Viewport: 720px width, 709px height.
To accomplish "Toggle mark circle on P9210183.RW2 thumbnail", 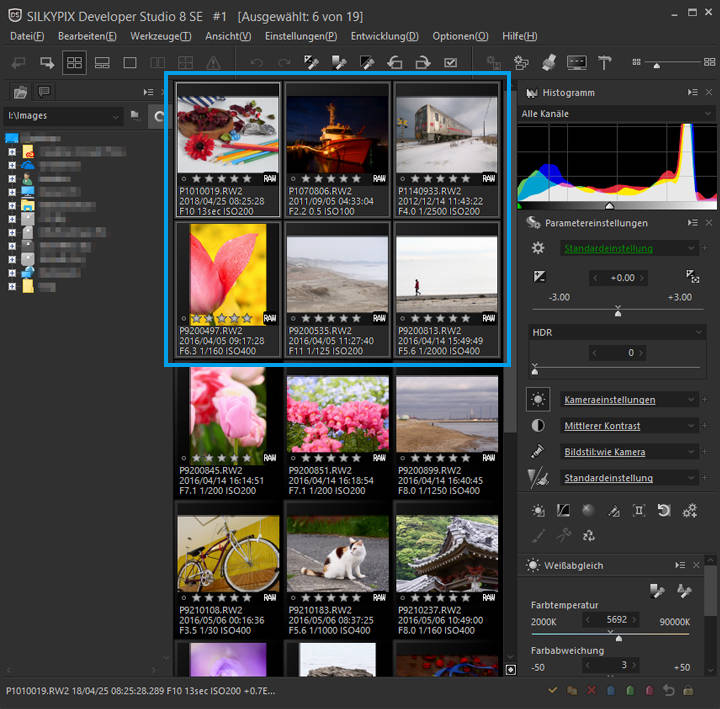I will 293,598.
